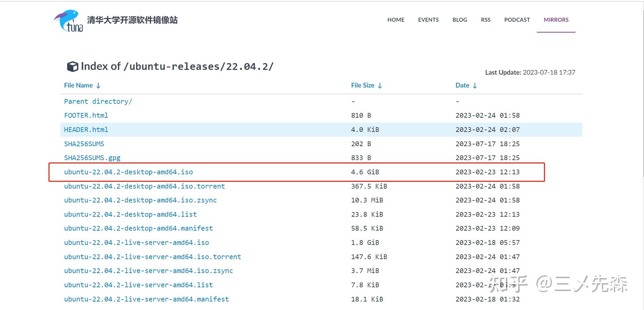Open the HOME nav item
Image resolution: width=644 pixels, height=310 pixels.
pyautogui.click(x=396, y=20)
